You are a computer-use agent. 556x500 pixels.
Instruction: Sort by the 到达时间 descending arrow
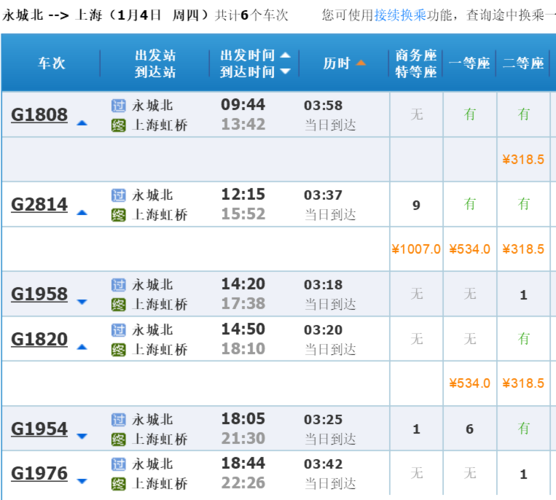[x=285, y=72]
